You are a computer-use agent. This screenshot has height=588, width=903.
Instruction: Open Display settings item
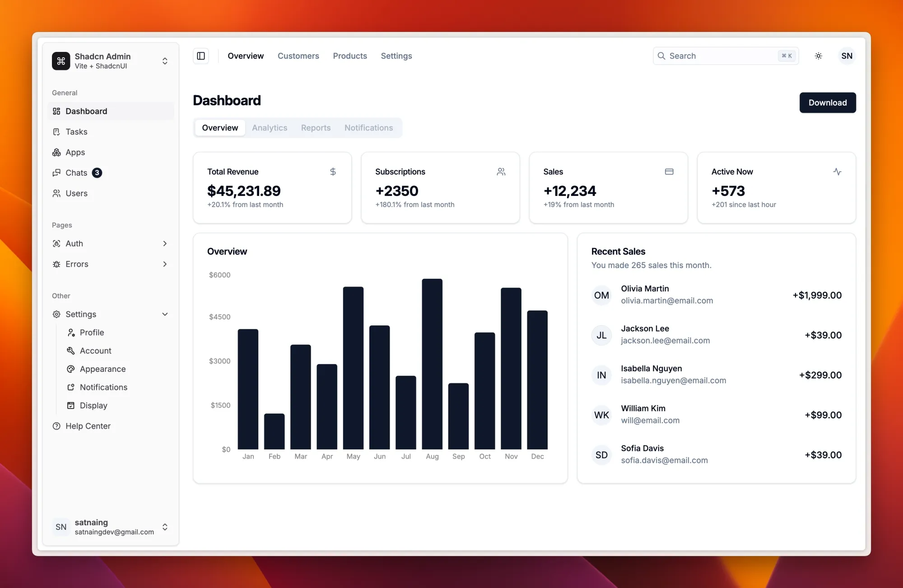(x=93, y=406)
